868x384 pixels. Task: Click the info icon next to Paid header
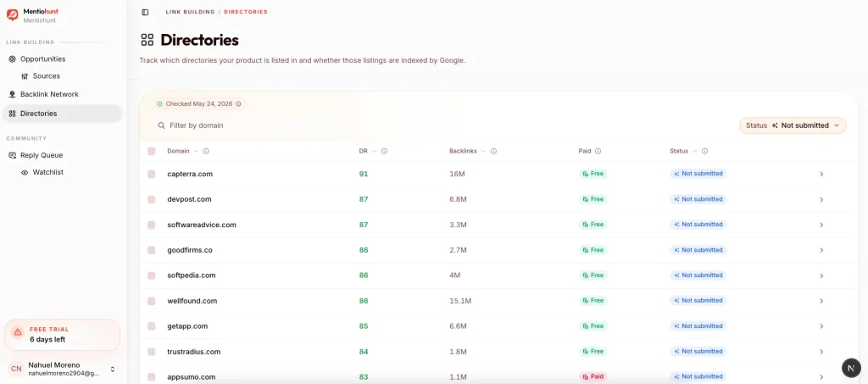click(598, 151)
